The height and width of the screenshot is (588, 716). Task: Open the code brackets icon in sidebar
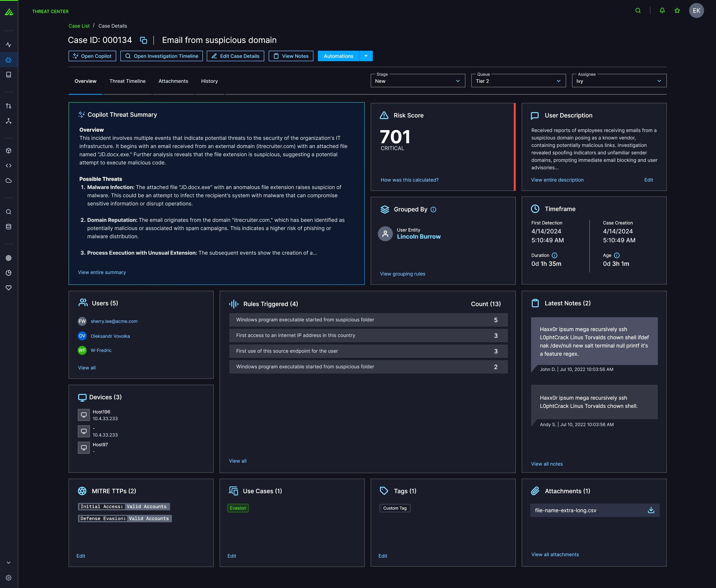[x=9, y=166]
